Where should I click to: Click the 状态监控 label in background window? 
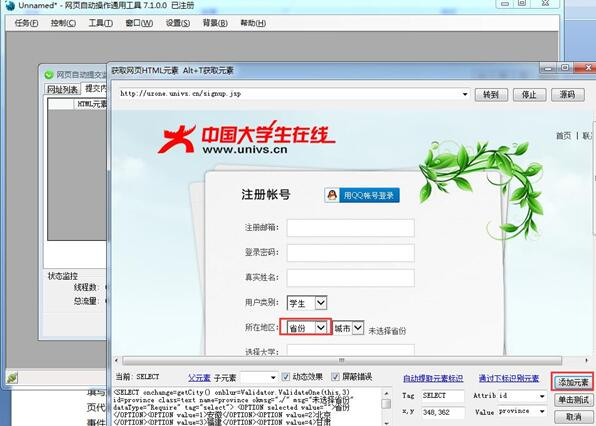coord(63,276)
